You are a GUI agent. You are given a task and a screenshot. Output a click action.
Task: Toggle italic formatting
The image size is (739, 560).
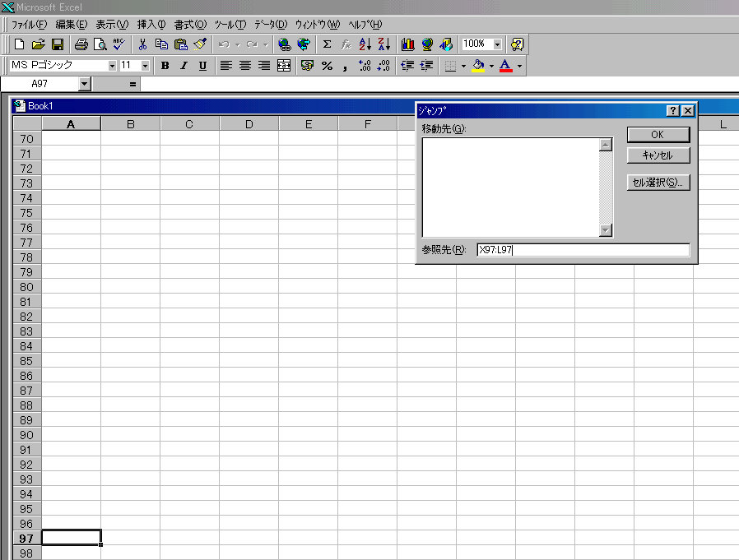[184, 66]
